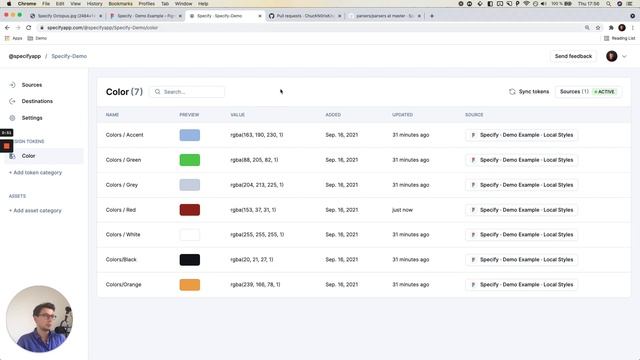Open the Sources sidebar item
The height and width of the screenshot is (360, 640).
pyautogui.click(x=31, y=85)
